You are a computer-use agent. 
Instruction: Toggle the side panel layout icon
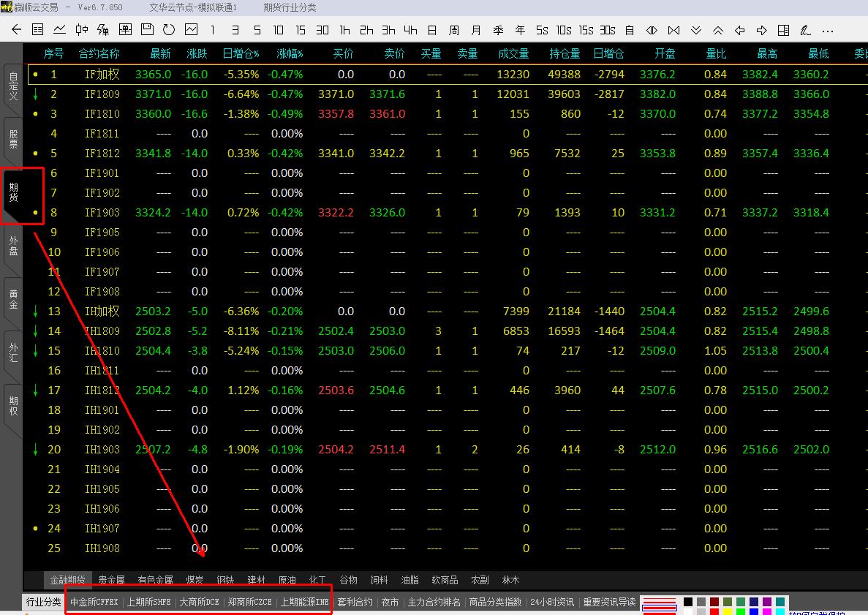click(x=783, y=30)
